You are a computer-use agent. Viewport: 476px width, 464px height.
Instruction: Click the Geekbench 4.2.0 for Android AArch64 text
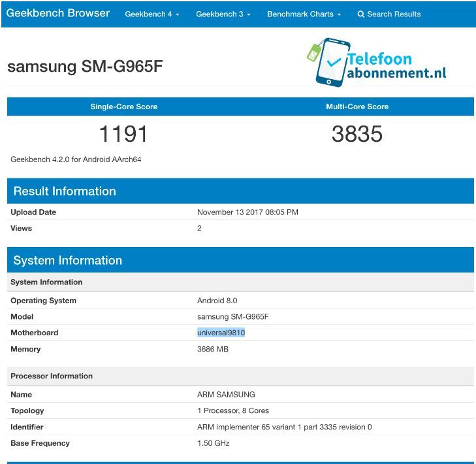76,159
